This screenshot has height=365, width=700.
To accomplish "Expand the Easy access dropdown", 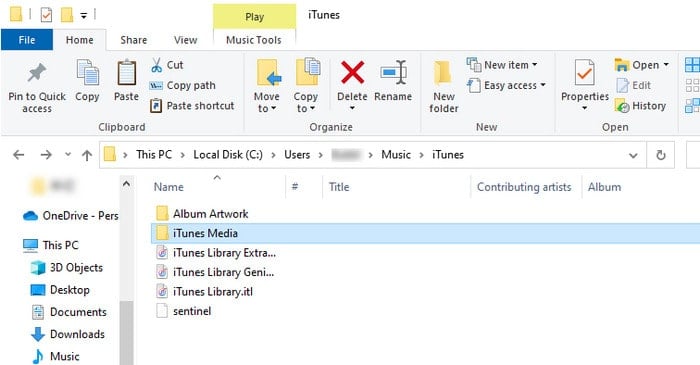I will pyautogui.click(x=543, y=85).
